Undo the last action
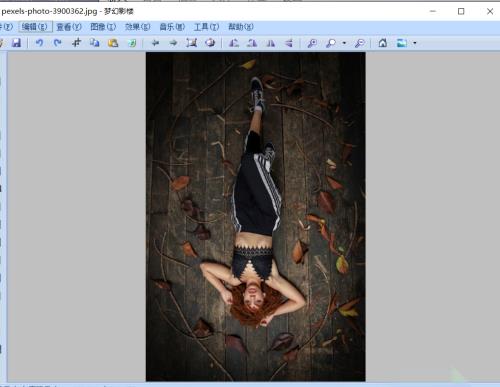 (39, 43)
